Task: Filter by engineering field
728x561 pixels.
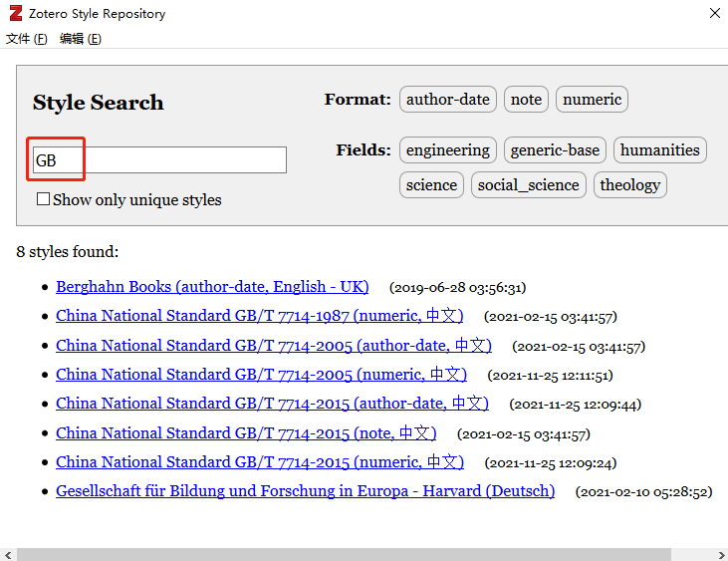Action: tap(447, 150)
